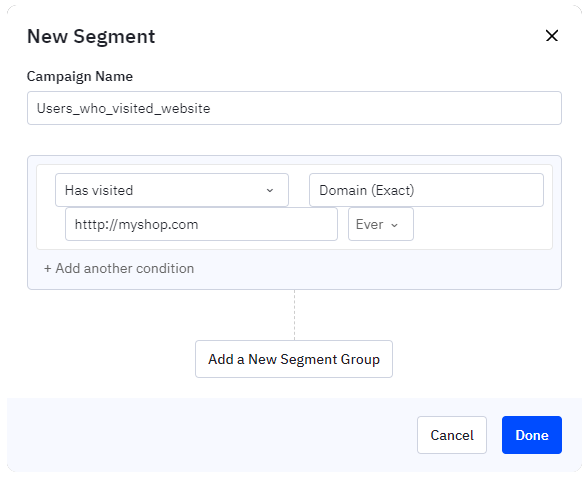Click the small chevron next to Ever
The width and height of the screenshot is (588, 478).
[x=394, y=225]
